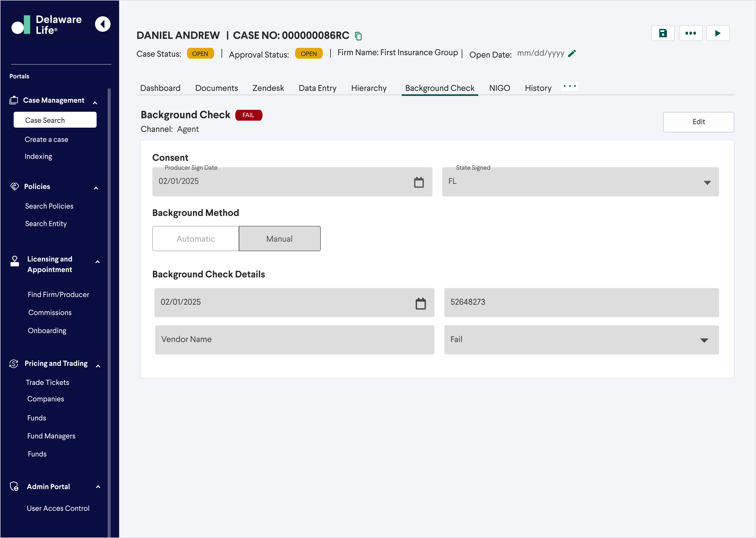This screenshot has height=538, width=756.
Task: Open calendar icon in Background Check Details
Action: (x=420, y=303)
